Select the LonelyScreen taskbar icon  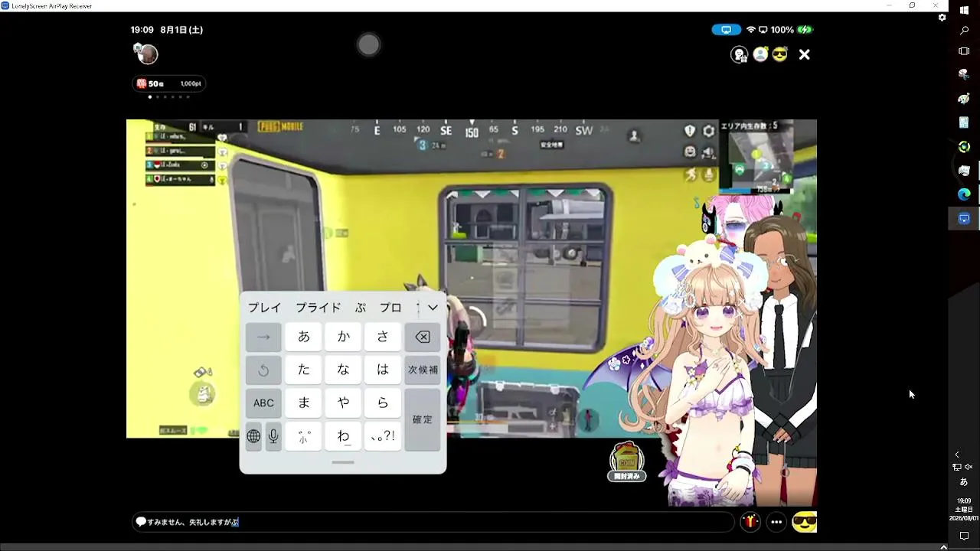[964, 218]
